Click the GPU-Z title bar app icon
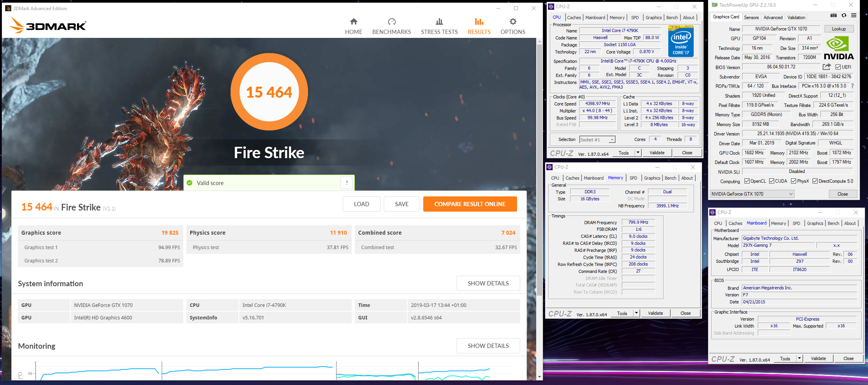868x385 pixels. coord(715,5)
